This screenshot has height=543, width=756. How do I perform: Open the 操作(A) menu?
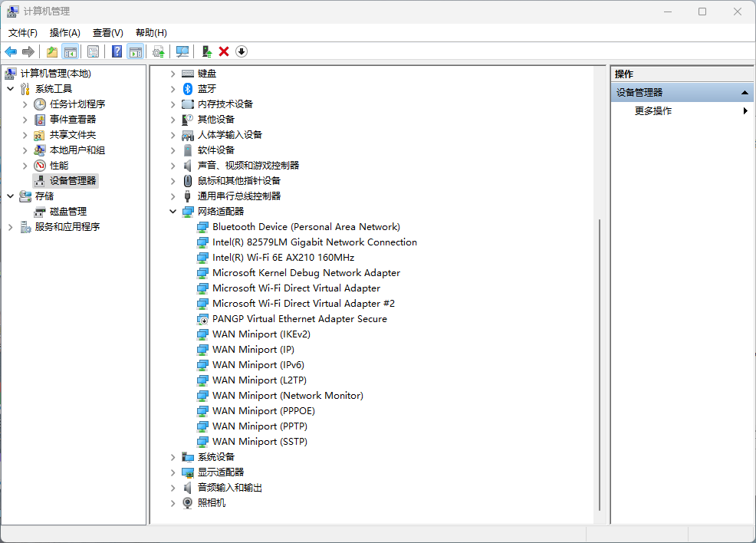(64, 33)
